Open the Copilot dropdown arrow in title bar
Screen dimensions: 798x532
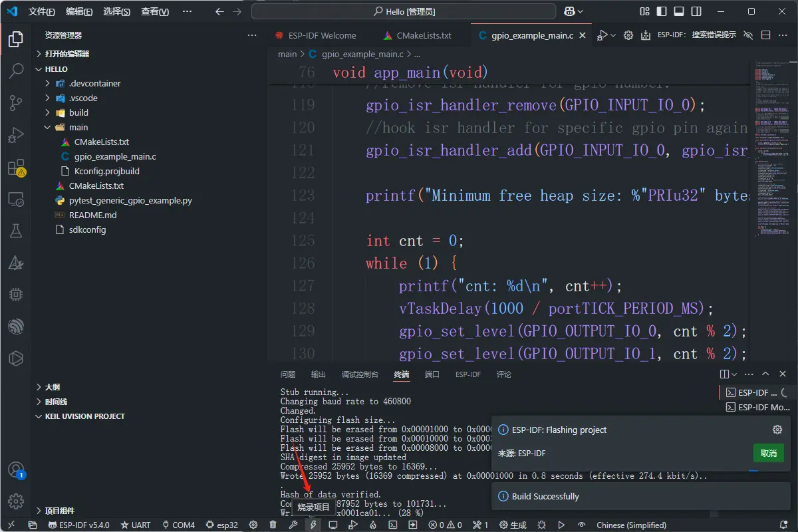click(581, 11)
